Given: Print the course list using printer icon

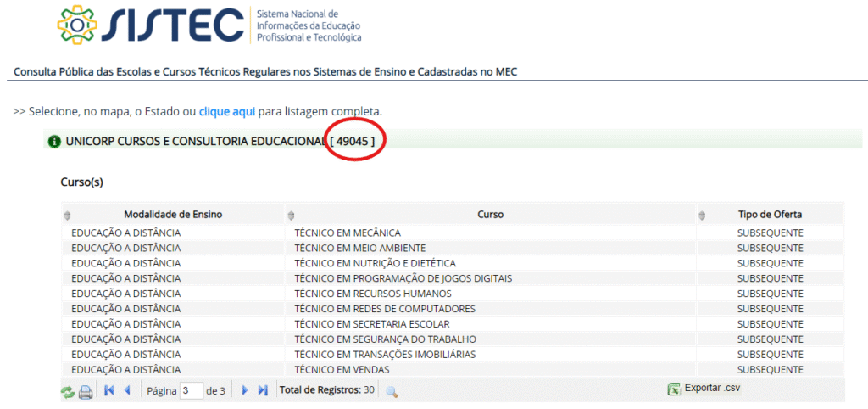Looking at the screenshot, I should tap(86, 392).
